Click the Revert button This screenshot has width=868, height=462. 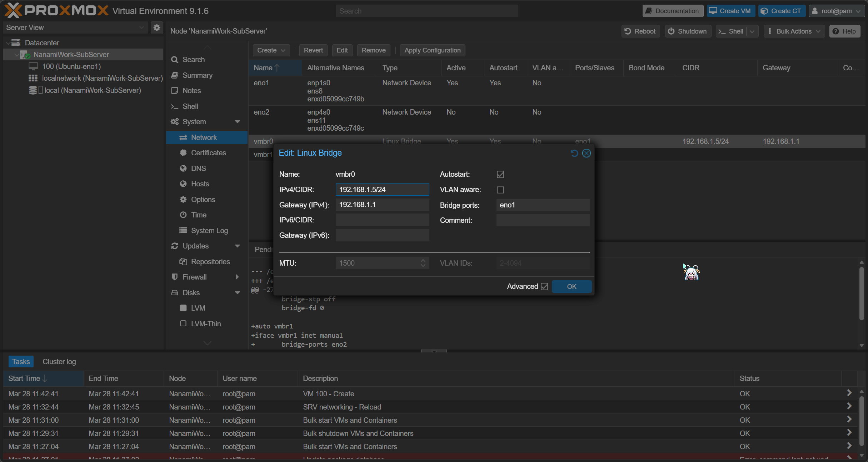(313, 50)
